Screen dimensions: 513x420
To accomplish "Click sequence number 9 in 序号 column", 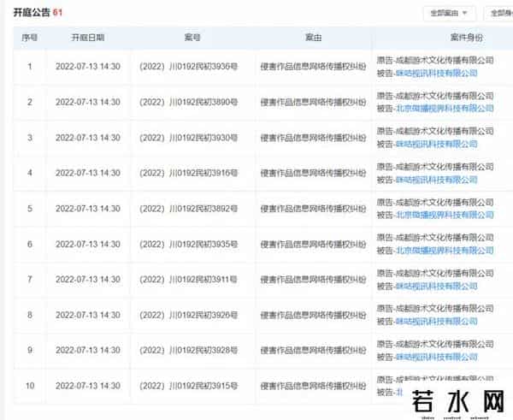I will (30, 350).
